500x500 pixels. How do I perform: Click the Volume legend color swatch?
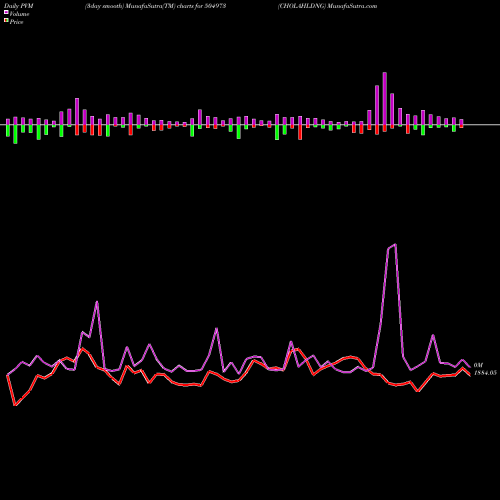[6, 13]
